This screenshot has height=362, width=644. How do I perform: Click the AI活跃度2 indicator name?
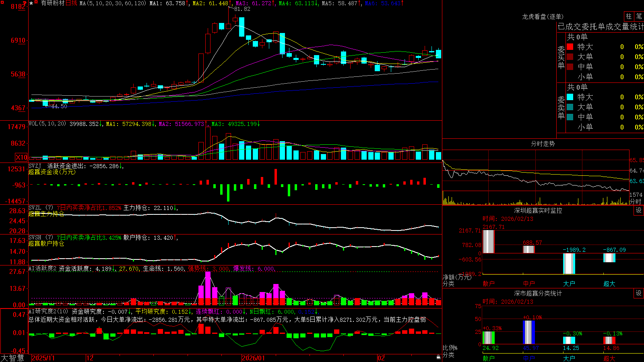click(43, 269)
